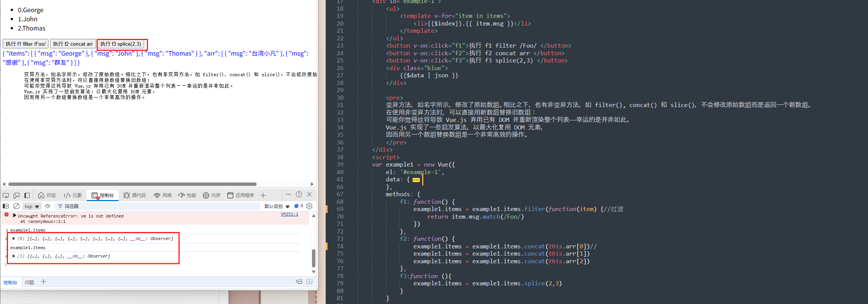Screen dimensions: 868x304
Task: Open the DevTools three-dot more options menu
Action: click(x=288, y=194)
